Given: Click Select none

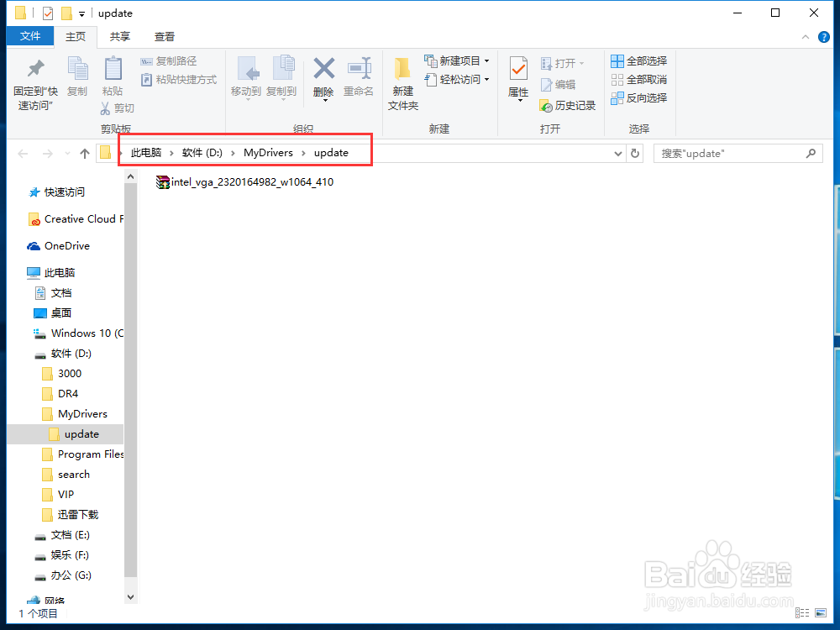Looking at the screenshot, I should click(x=639, y=80).
